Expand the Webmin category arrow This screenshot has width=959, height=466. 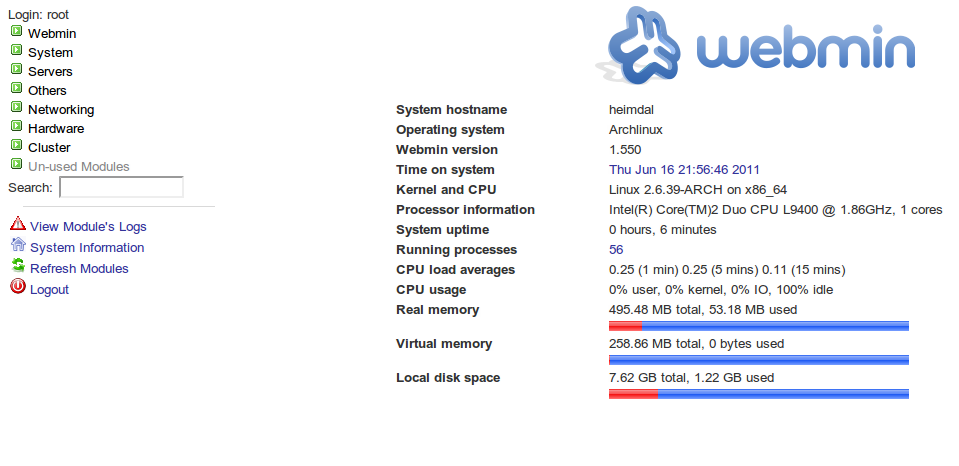tap(16, 32)
